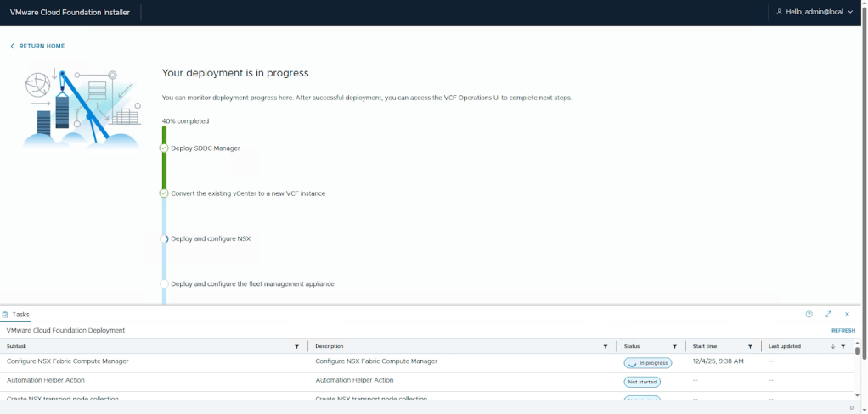Click the user profile icon in header
This screenshot has height=414, width=868.
pos(779,12)
